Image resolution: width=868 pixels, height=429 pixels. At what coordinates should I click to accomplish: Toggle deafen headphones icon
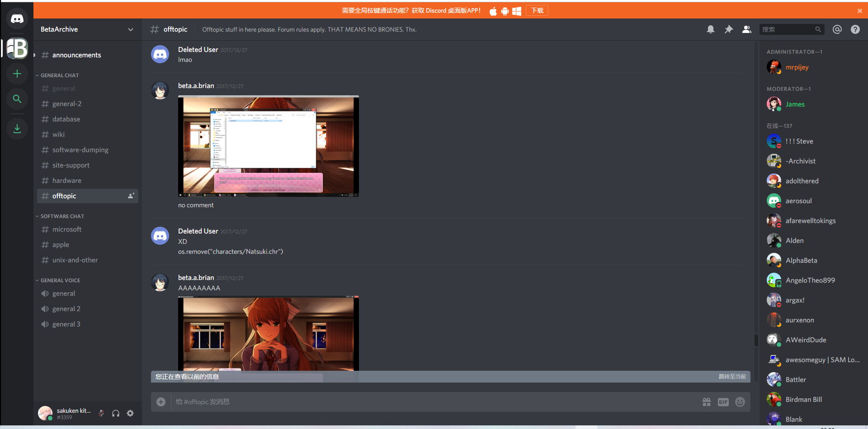(x=116, y=413)
